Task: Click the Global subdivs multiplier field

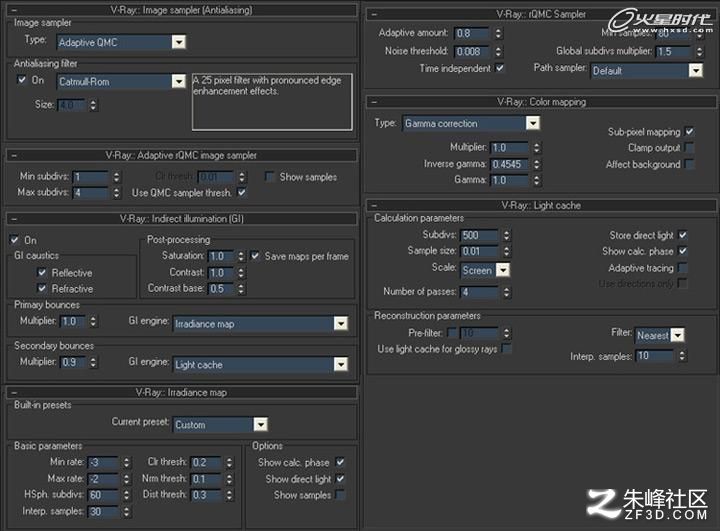Action: pos(674,51)
